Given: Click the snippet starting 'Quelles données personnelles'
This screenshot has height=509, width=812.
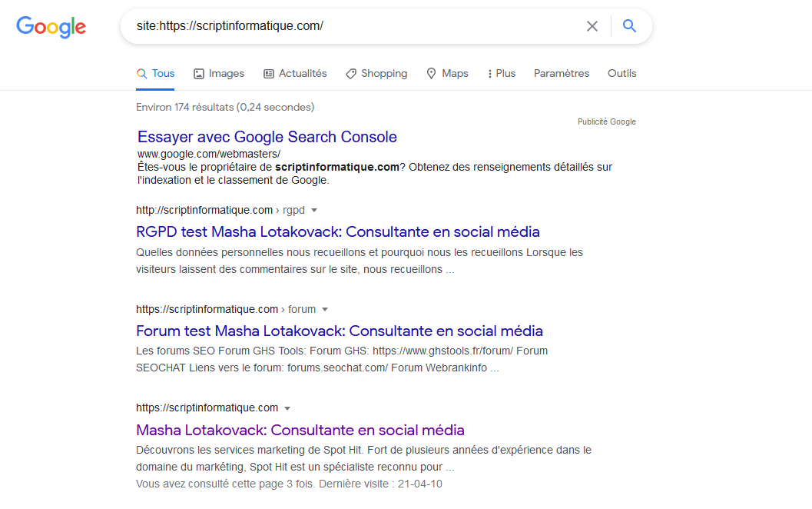Looking at the screenshot, I should (x=360, y=261).
